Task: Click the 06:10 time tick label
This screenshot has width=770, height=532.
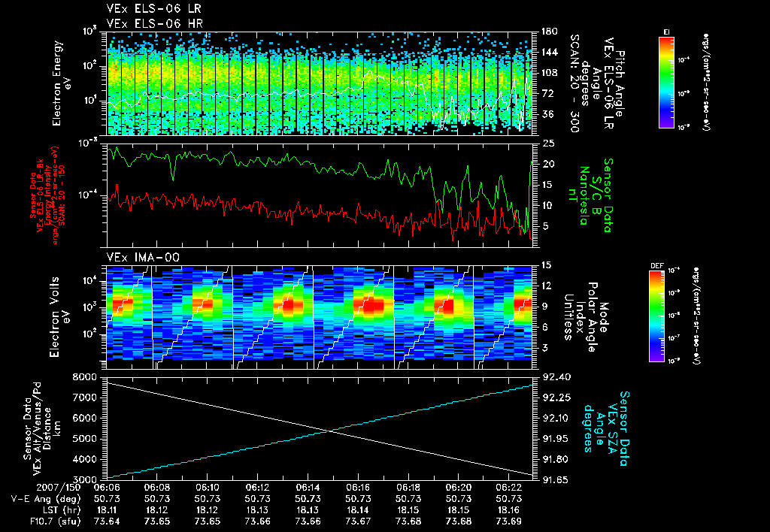Action: 208,488
